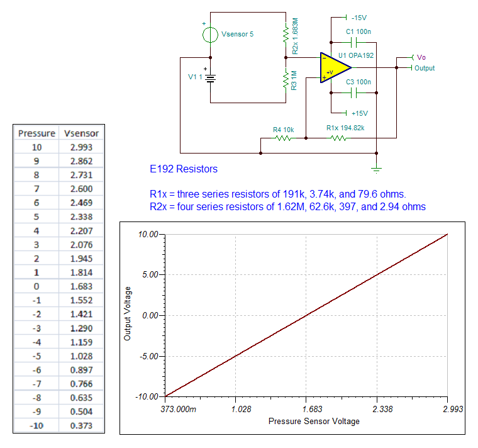Click the Pressure column header
The width and height of the screenshot is (478, 448).
(x=36, y=133)
